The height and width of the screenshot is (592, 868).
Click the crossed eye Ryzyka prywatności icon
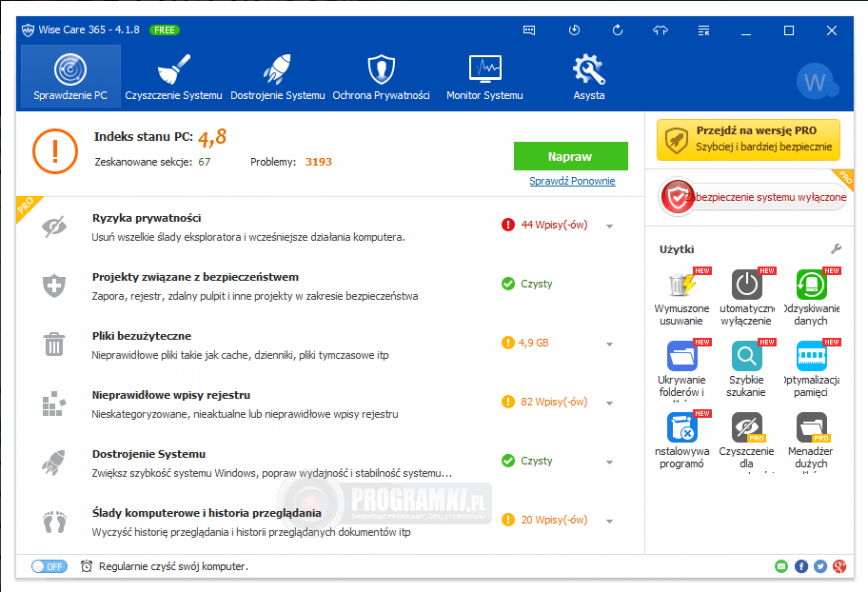tap(54, 227)
